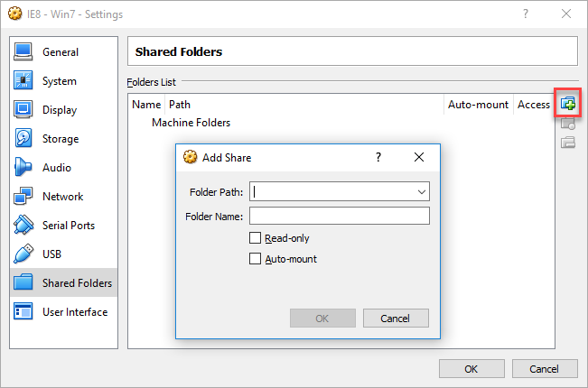Go to Display settings
The width and height of the screenshot is (588, 388).
coord(60,110)
